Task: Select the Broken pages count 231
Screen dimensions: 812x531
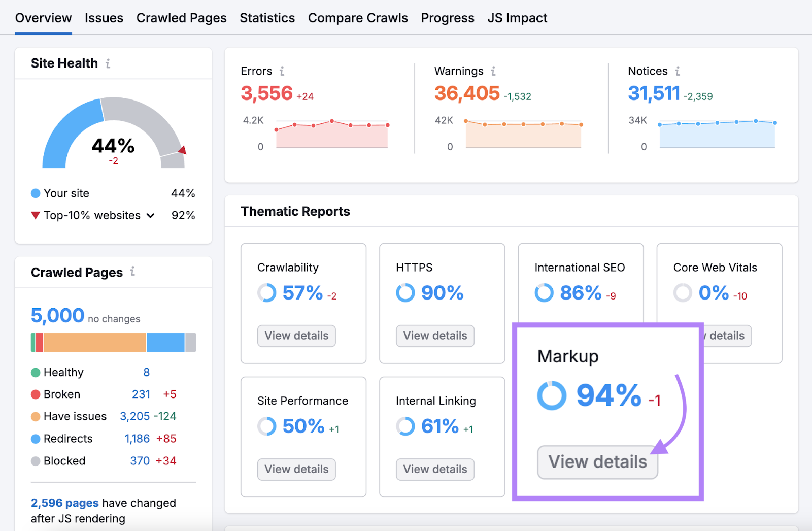Action: pyautogui.click(x=141, y=394)
